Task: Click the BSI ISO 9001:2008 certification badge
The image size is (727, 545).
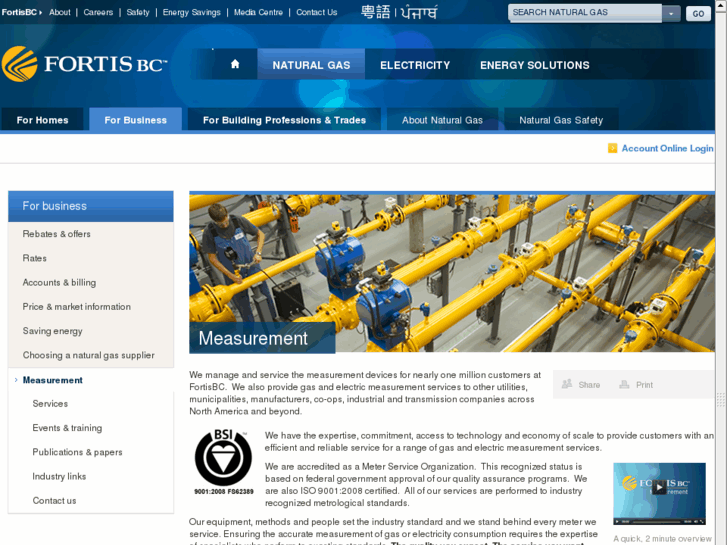Action: (x=223, y=462)
